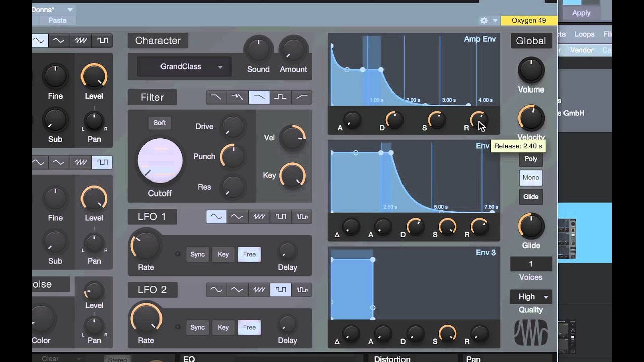The height and width of the screenshot is (362, 644).
Task: Expand the arrow next to gear icon
Action: pyautogui.click(x=495, y=21)
